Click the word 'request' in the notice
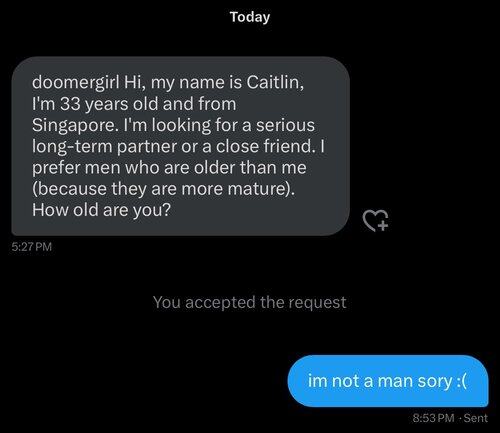The image size is (500, 433). (x=317, y=302)
